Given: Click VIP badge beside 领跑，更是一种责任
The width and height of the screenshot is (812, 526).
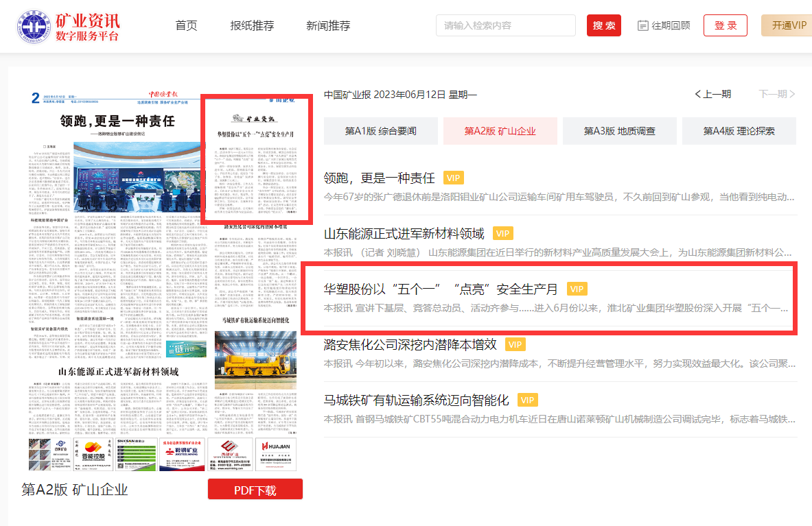Looking at the screenshot, I should [453, 178].
